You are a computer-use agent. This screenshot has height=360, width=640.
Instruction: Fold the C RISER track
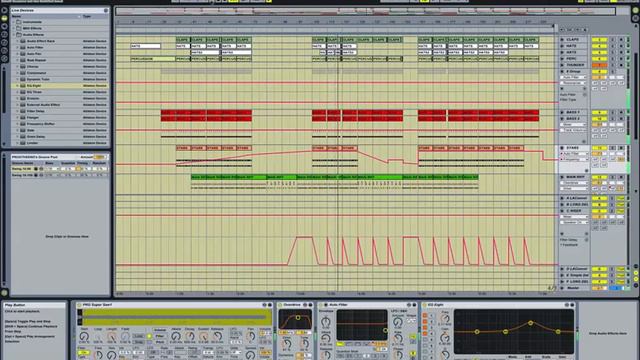(562, 211)
